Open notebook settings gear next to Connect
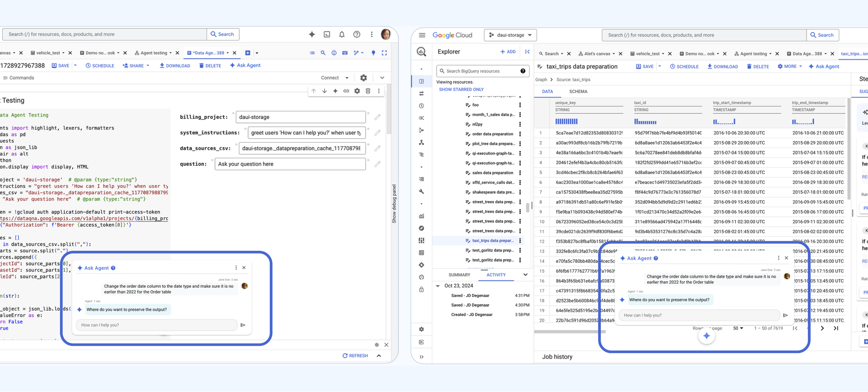868x392 pixels. pyautogui.click(x=363, y=78)
